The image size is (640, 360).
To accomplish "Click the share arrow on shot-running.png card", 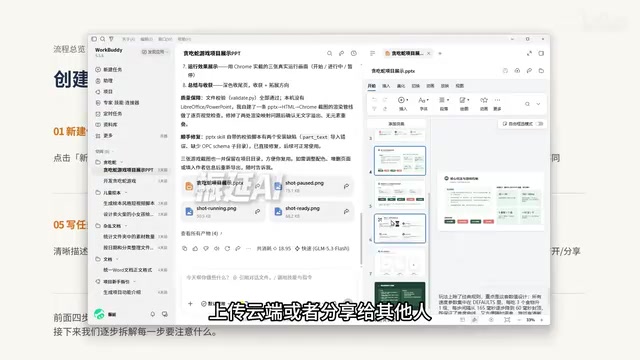I will point(258,211).
